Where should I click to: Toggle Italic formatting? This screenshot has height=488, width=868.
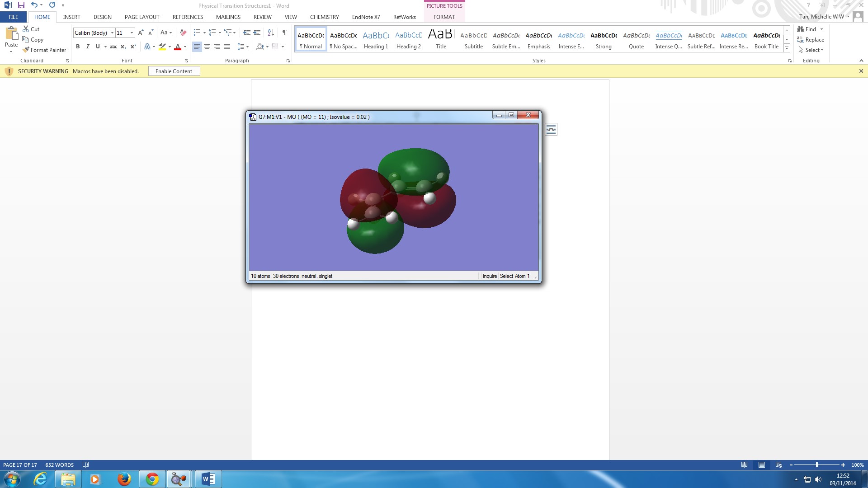(x=88, y=47)
